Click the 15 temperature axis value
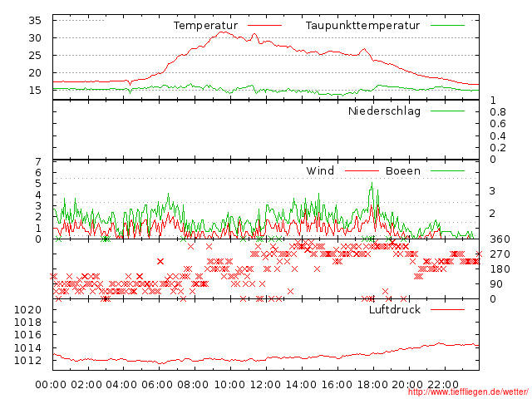The image size is (532, 399). coord(35,91)
